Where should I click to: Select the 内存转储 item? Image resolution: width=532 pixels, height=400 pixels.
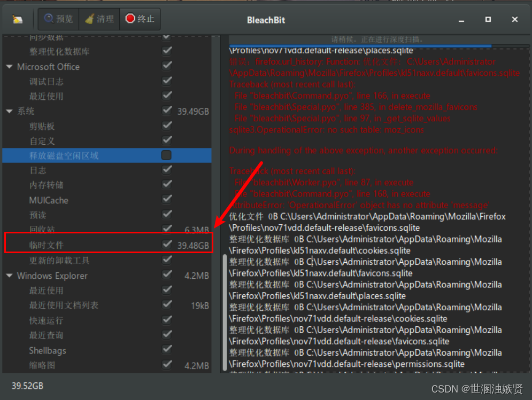click(46, 185)
